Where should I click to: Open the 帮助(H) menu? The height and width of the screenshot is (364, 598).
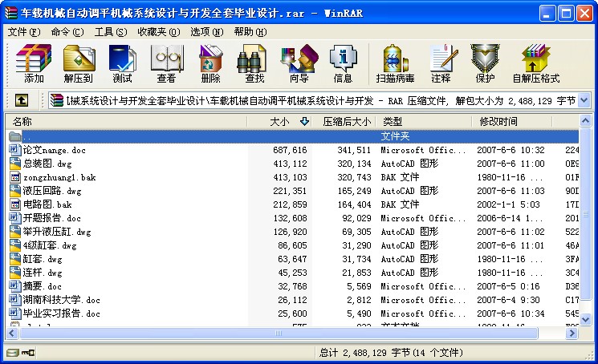click(250, 32)
